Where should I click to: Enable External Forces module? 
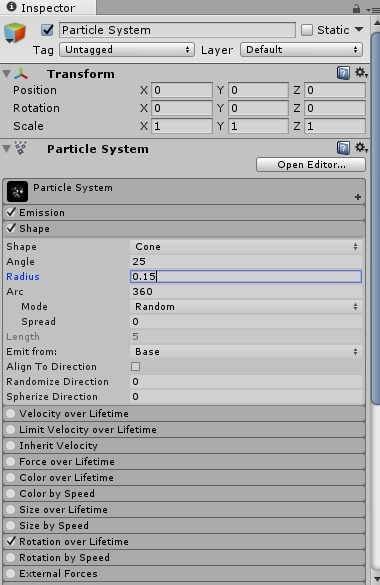[x=11, y=573]
